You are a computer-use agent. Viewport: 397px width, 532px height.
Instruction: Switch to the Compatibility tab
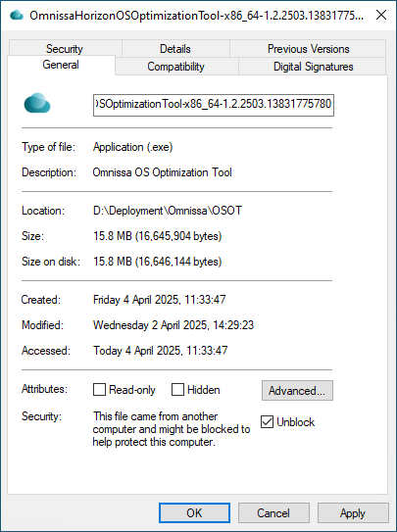tap(176, 67)
